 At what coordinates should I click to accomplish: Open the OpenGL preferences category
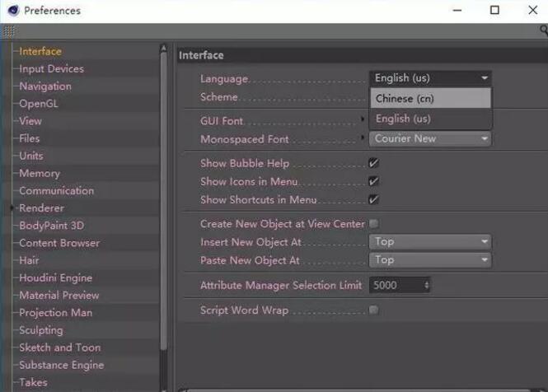click(38, 104)
